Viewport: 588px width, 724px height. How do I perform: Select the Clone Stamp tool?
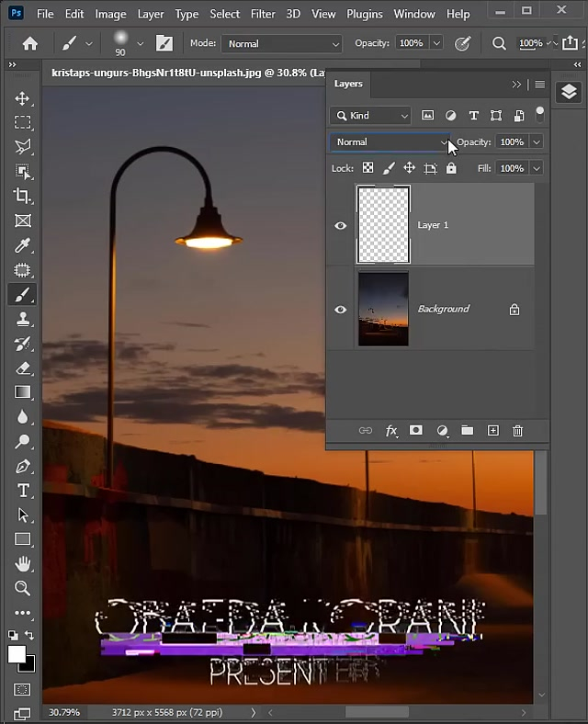tap(23, 319)
